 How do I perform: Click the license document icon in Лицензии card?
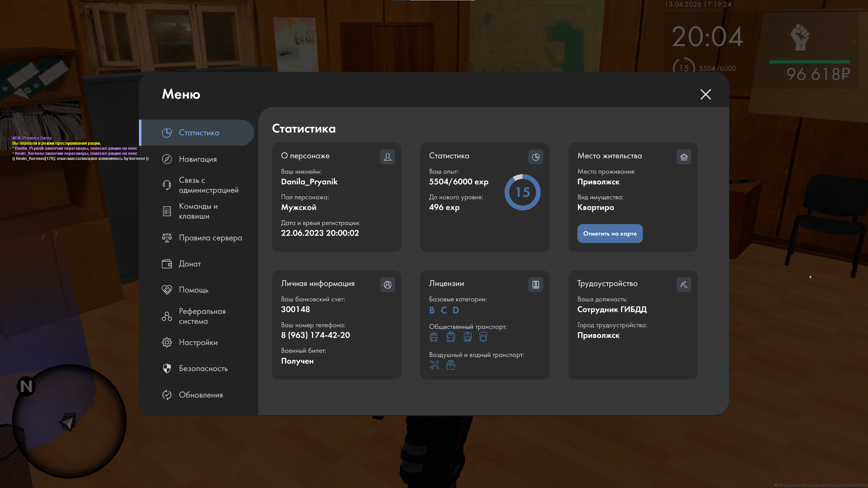point(535,285)
